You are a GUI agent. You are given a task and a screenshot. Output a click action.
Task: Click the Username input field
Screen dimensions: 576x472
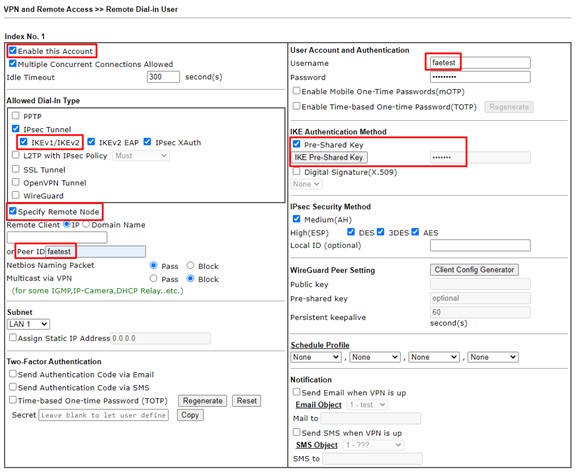[480, 63]
